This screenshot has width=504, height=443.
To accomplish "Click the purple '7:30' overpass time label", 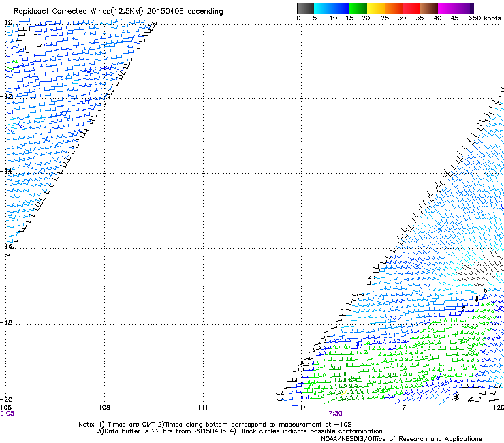I will [x=335, y=414].
